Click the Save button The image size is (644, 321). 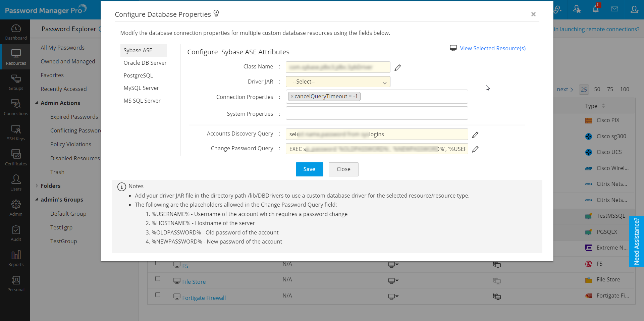tap(309, 169)
